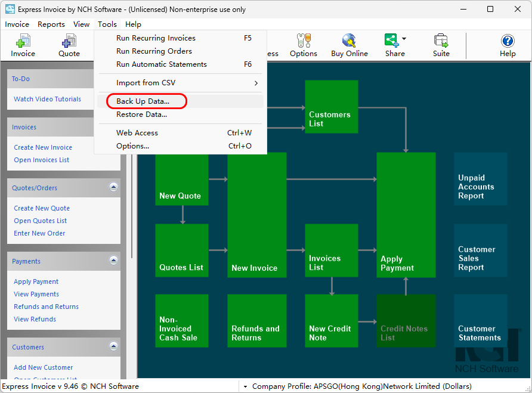
Task: Collapse the Payments panel
Action: click(x=113, y=260)
